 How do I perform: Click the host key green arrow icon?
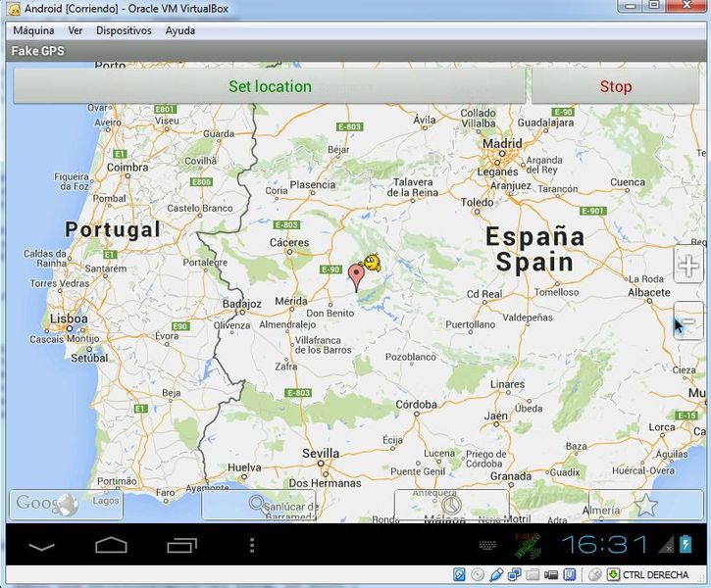pyautogui.click(x=613, y=575)
